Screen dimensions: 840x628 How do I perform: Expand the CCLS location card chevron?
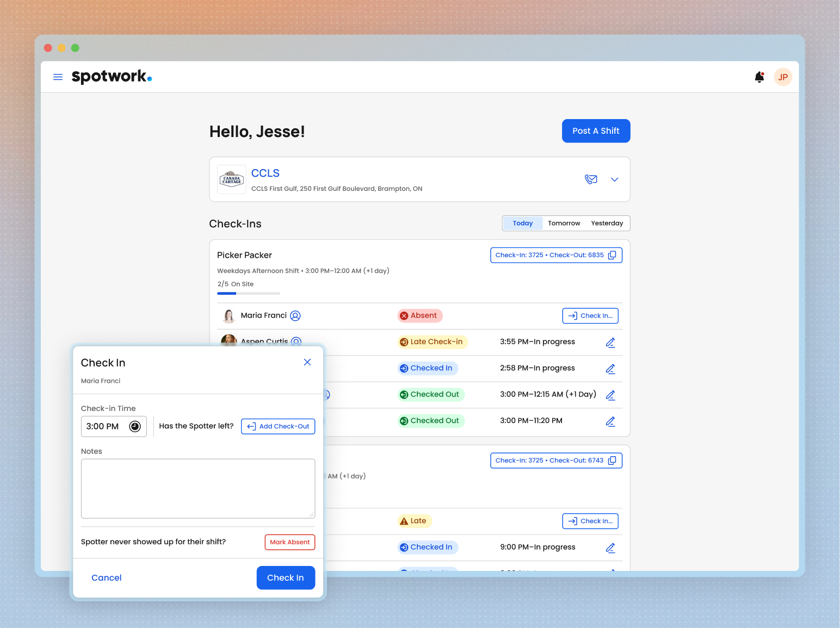coord(614,179)
